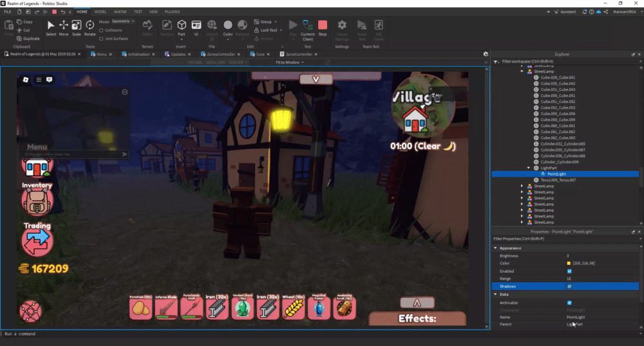Switch to the Initialization script tab

[138, 54]
